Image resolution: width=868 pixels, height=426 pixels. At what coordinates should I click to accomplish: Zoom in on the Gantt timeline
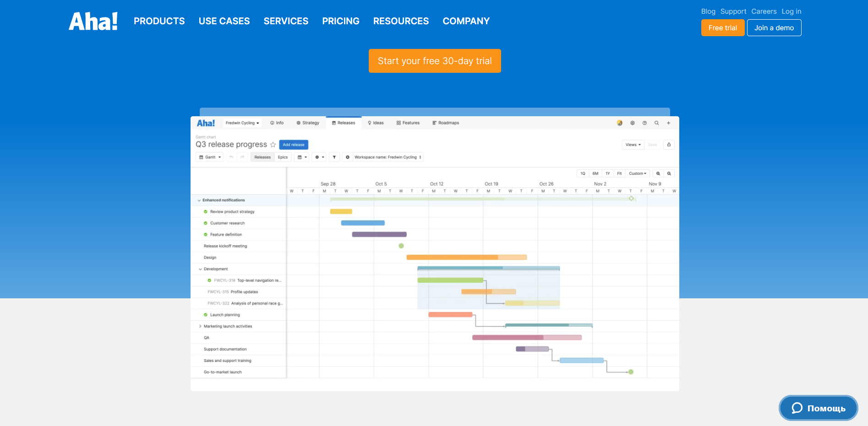658,173
